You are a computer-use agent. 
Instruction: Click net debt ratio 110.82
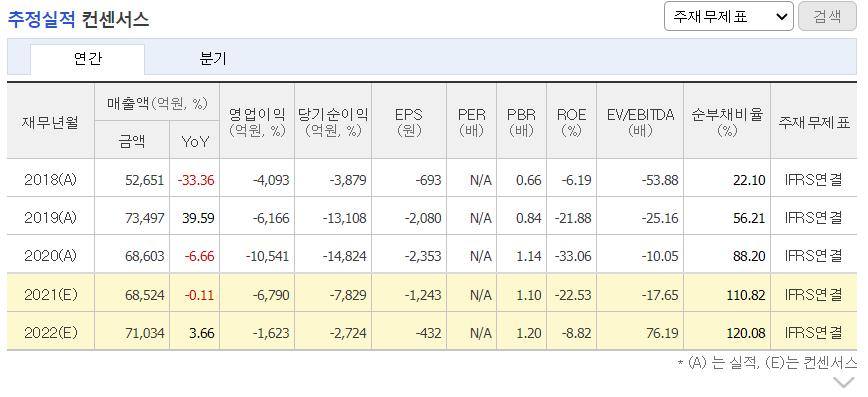click(747, 295)
